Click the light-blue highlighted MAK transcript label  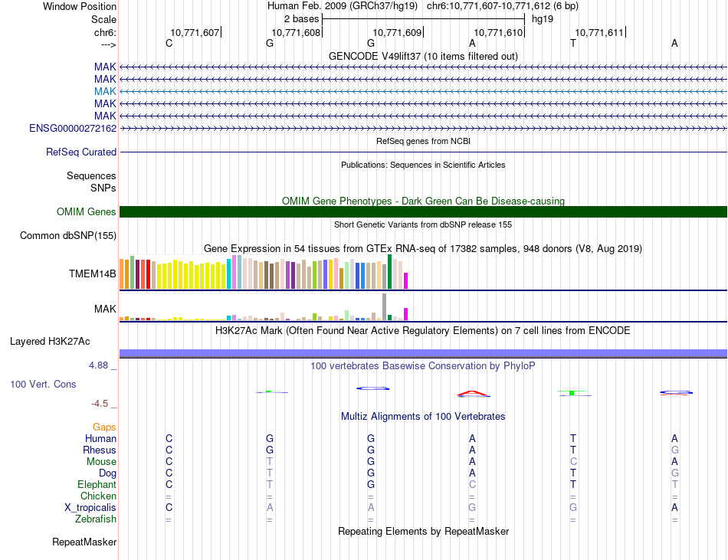pos(105,91)
